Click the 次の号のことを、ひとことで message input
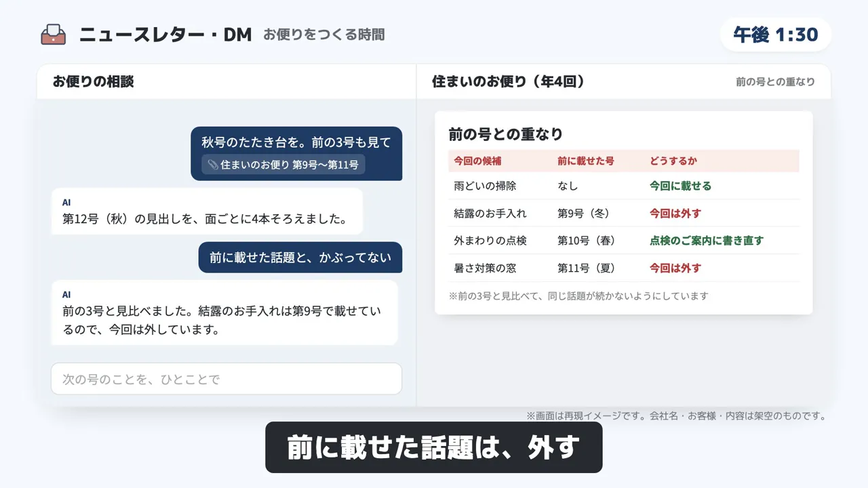868x488 pixels. 226,379
